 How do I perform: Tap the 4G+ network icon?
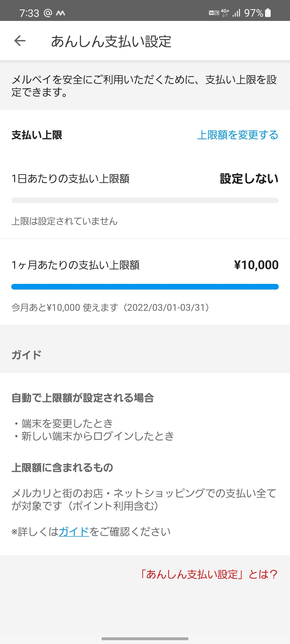pyautogui.click(x=225, y=13)
